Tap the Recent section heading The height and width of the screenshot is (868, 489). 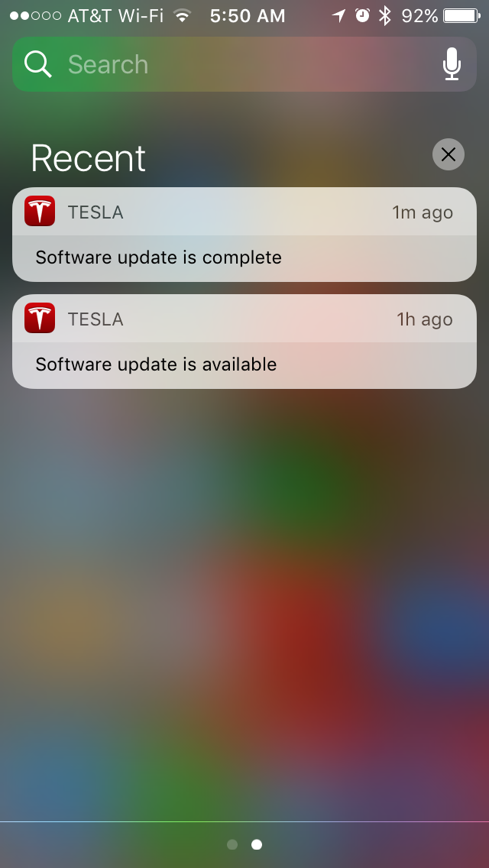click(88, 158)
